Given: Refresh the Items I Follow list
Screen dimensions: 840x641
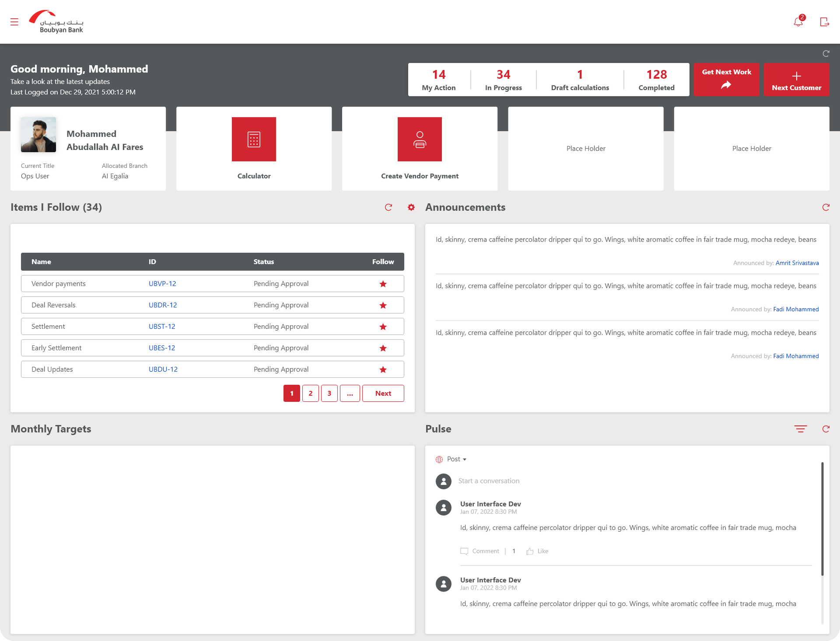Looking at the screenshot, I should pos(388,207).
